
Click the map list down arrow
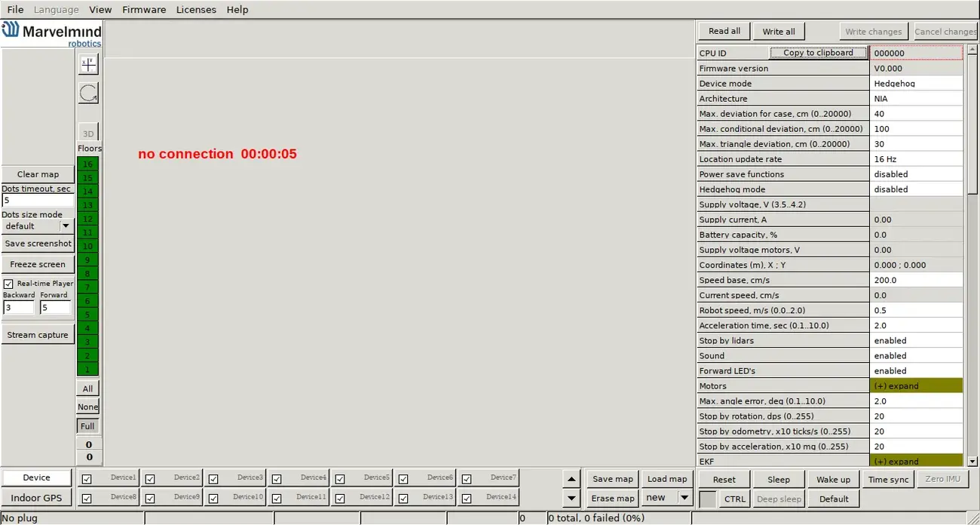pos(572,498)
